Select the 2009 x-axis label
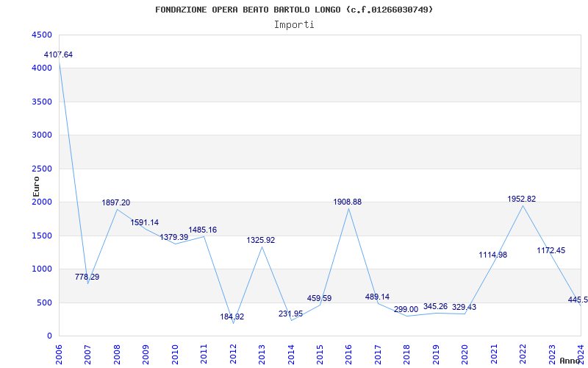Screen dimensions: 588x368 [x=146, y=354]
